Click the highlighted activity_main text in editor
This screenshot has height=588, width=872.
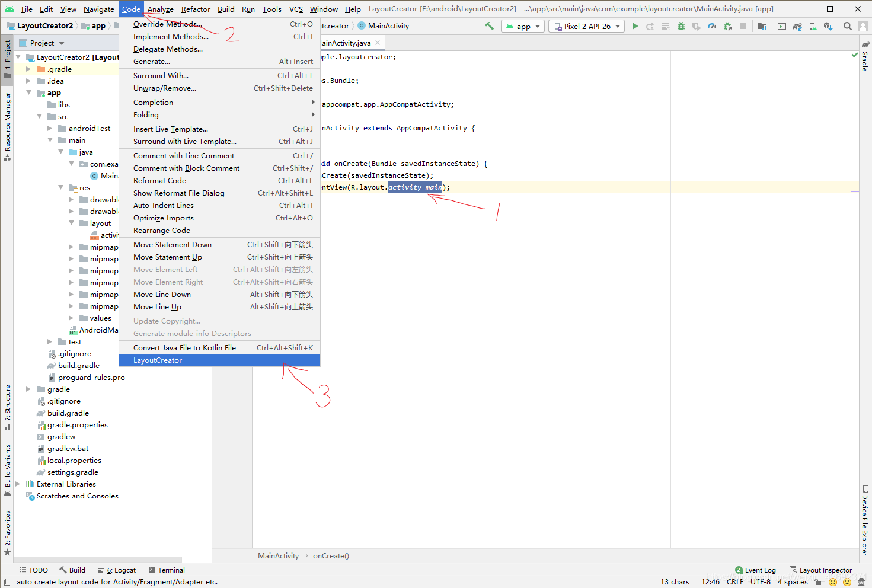tap(416, 187)
